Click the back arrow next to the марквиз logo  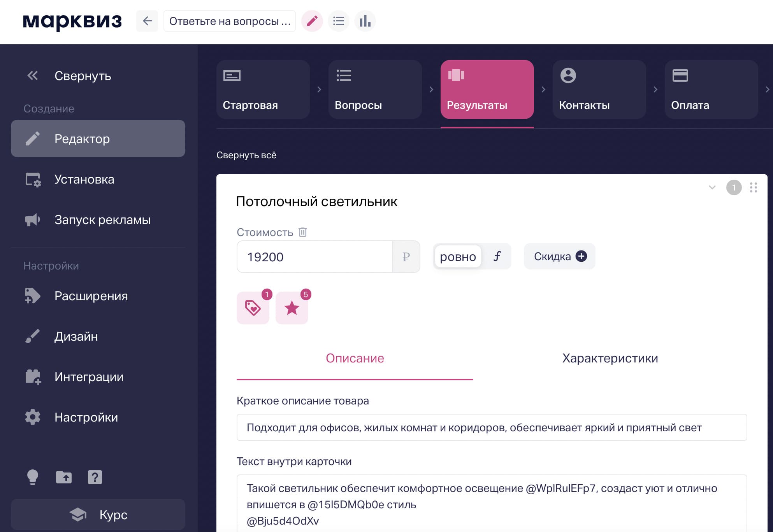point(147,21)
